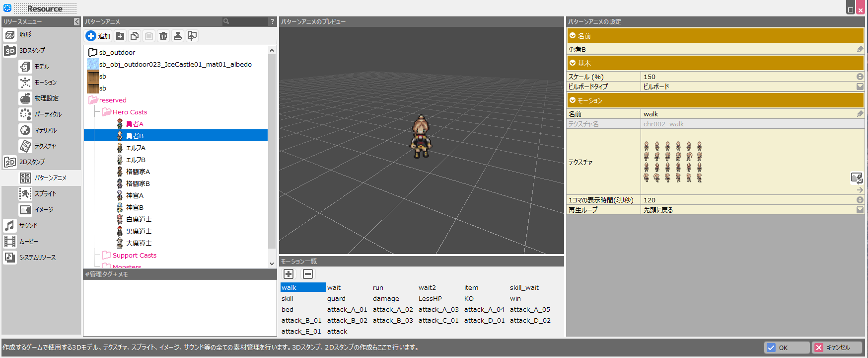Click the scale percent stepper control
The image size is (868, 358).
point(860,77)
